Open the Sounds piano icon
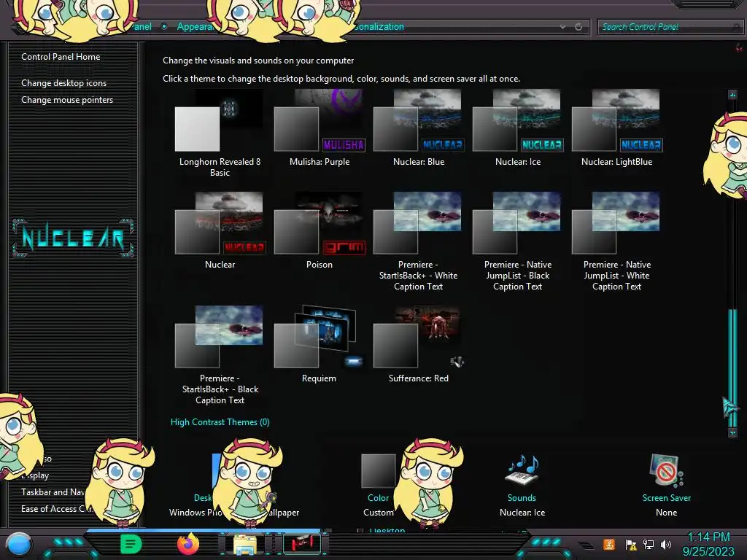Image resolution: width=747 pixels, height=560 pixels. click(x=522, y=470)
